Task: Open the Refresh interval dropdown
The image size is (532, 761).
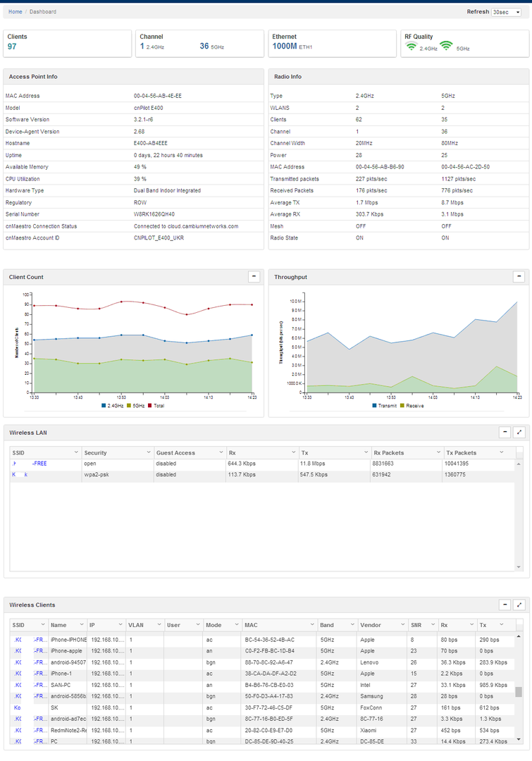Action: [x=506, y=12]
